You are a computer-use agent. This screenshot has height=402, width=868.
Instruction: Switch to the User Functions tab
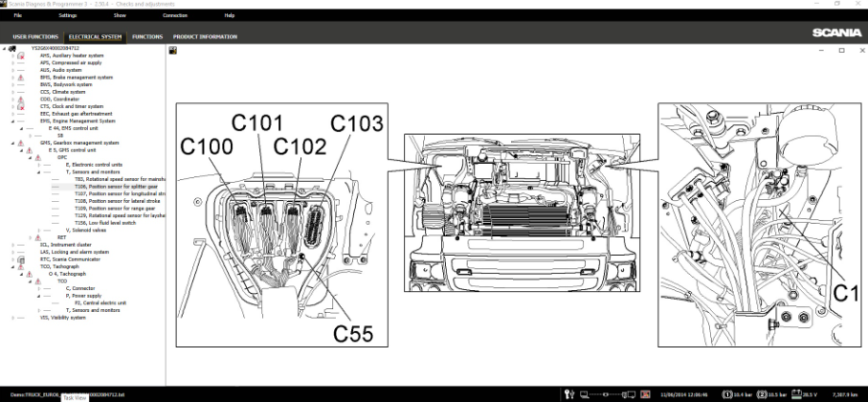[x=35, y=37]
